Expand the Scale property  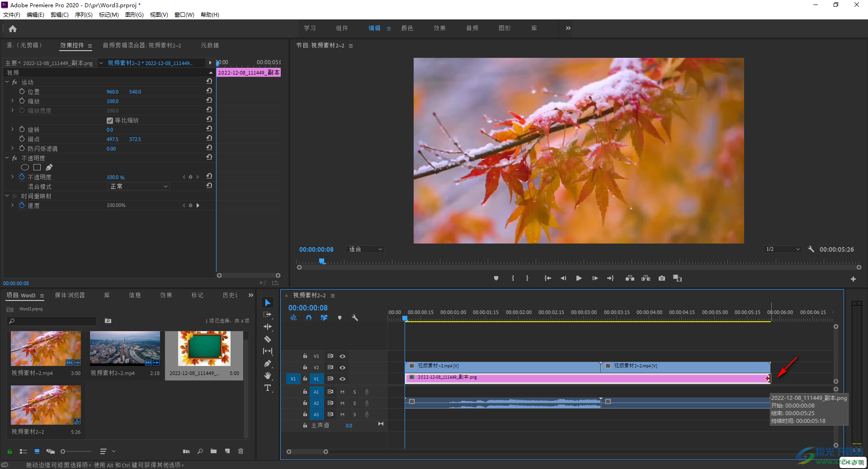pyautogui.click(x=12, y=101)
